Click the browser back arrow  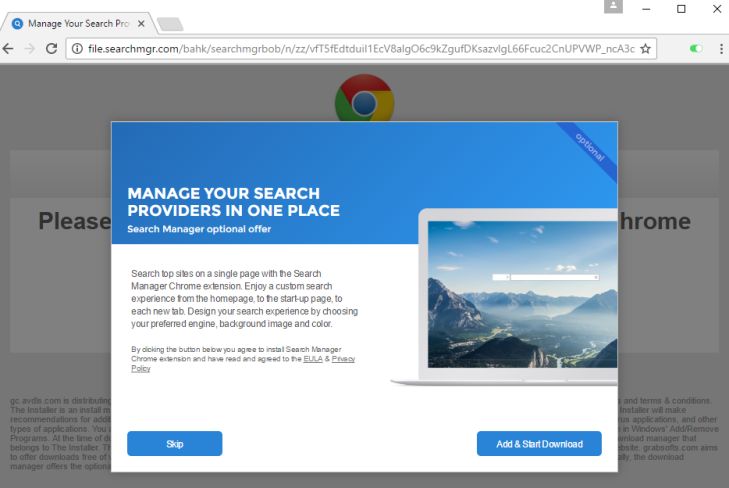pyautogui.click(x=8, y=48)
